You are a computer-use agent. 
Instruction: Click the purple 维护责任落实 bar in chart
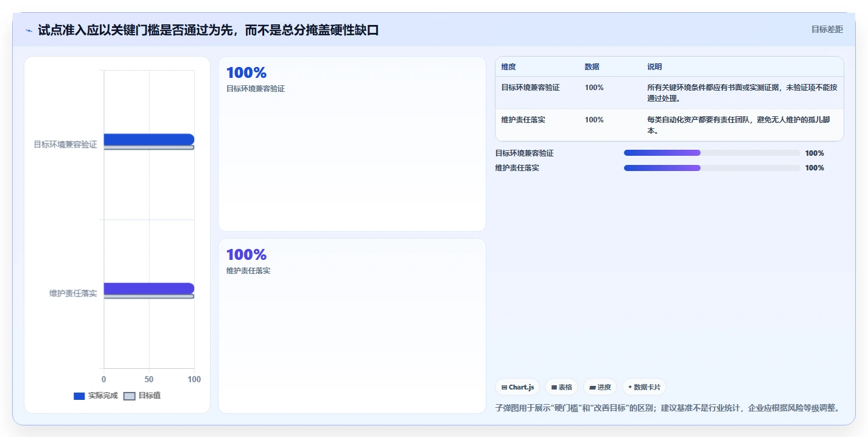tap(149, 288)
